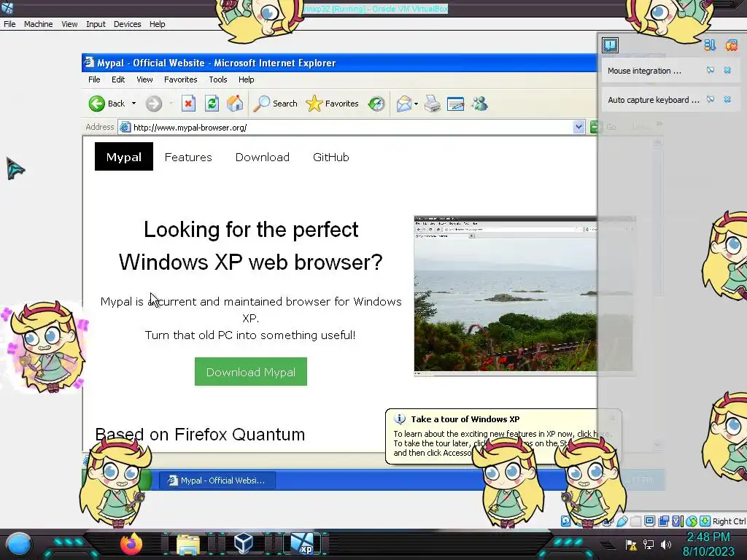Open the VirtualBox Input menu

(96, 24)
